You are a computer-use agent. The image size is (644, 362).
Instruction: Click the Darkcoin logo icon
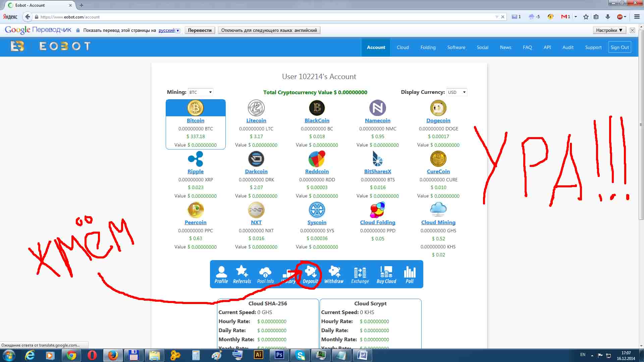point(256,159)
